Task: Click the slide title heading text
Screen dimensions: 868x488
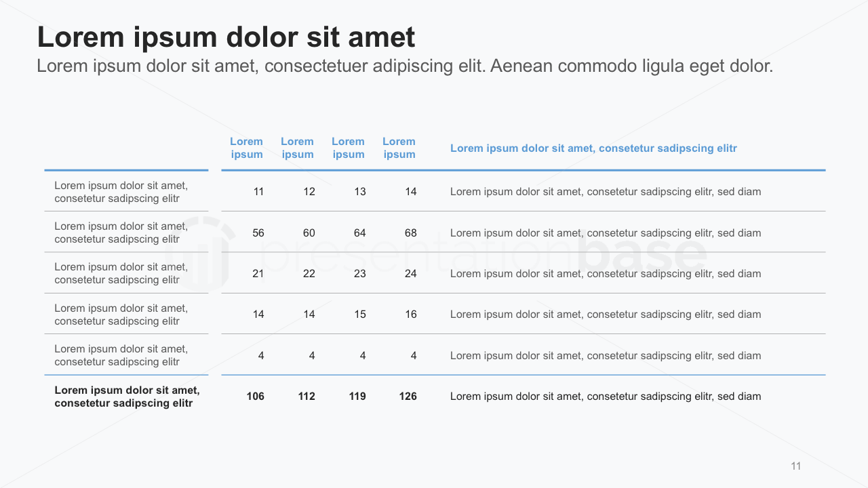Action: [x=226, y=37]
